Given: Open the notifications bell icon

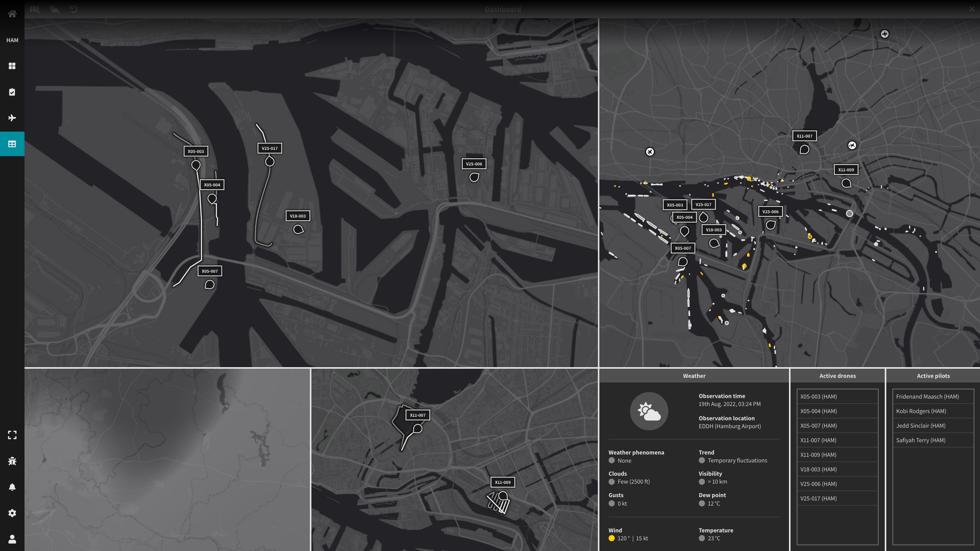Looking at the screenshot, I should tap(12, 487).
